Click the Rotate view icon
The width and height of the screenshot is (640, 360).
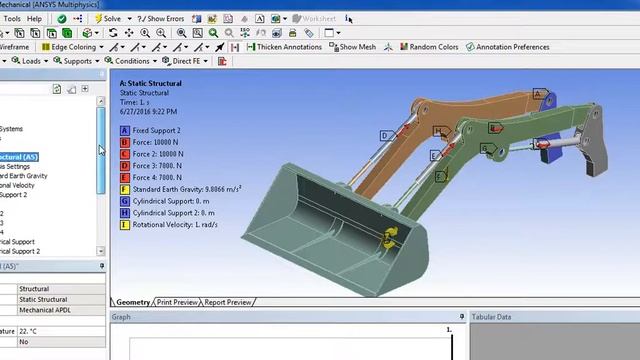[113, 33]
